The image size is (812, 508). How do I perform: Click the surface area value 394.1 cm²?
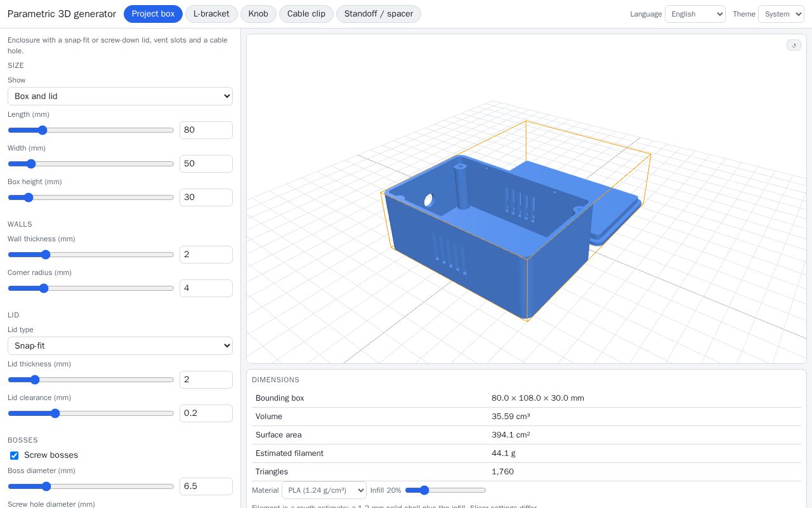(x=511, y=435)
